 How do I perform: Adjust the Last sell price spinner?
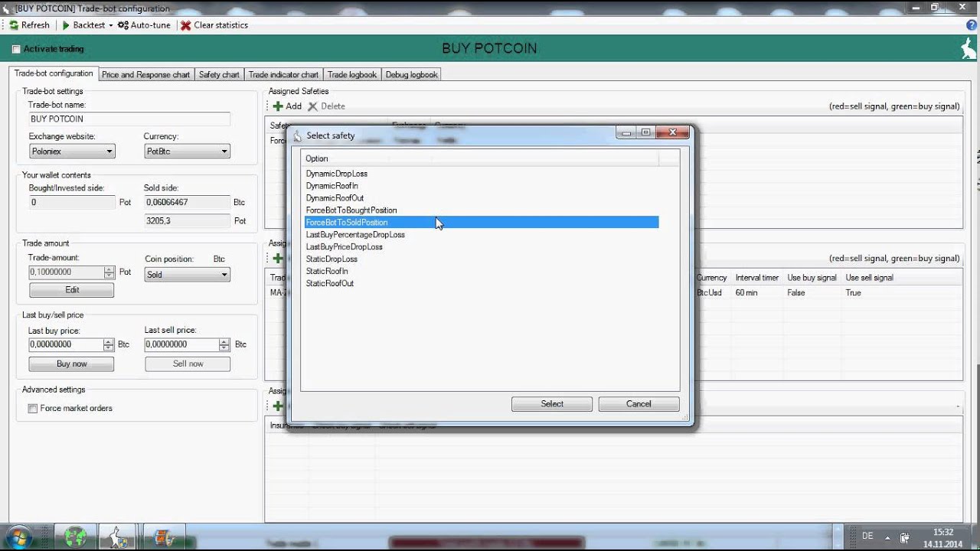pos(225,344)
